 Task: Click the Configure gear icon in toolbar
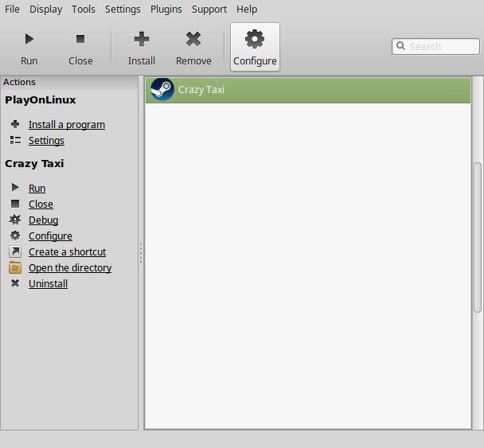pyautogui.click(x=255, y=39)
